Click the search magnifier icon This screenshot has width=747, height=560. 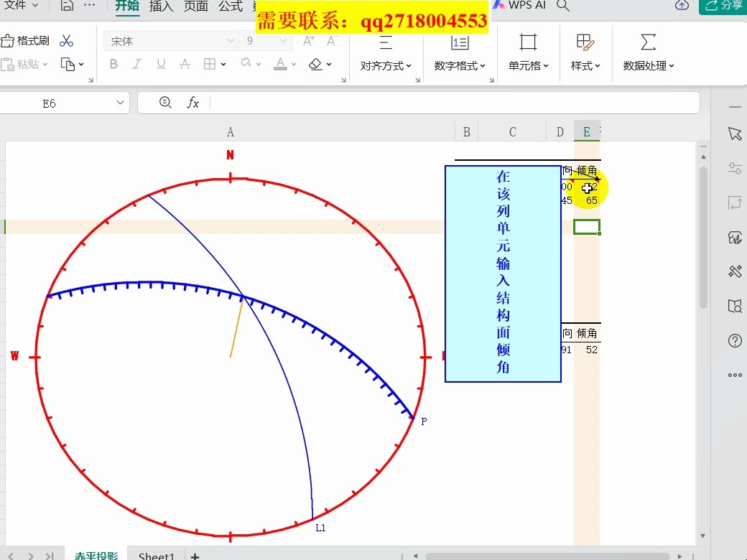click(563, 6)
